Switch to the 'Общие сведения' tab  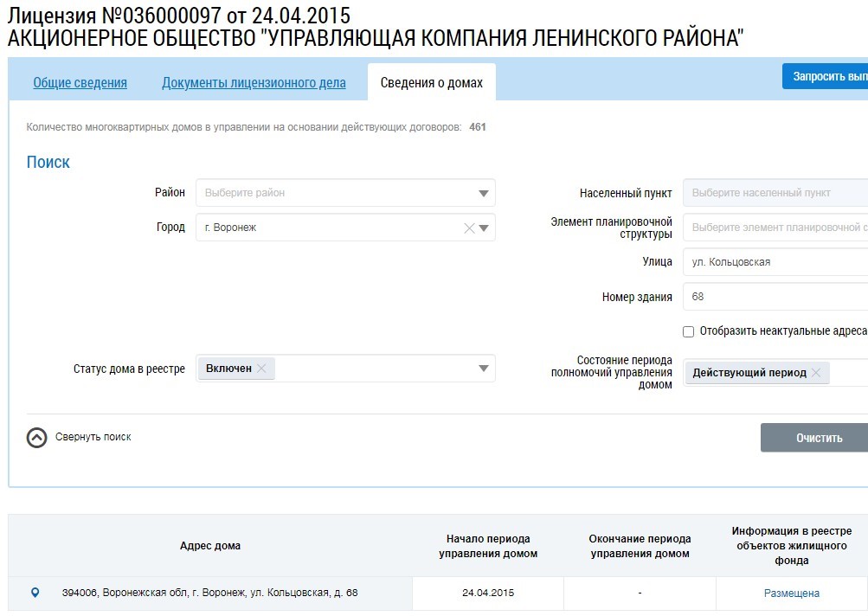pos(80,83)
